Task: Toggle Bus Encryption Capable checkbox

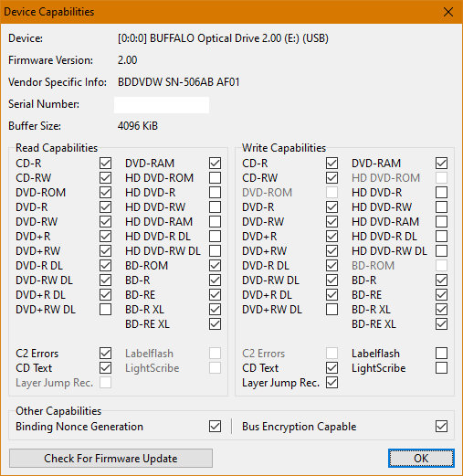Action: [441, 427]
